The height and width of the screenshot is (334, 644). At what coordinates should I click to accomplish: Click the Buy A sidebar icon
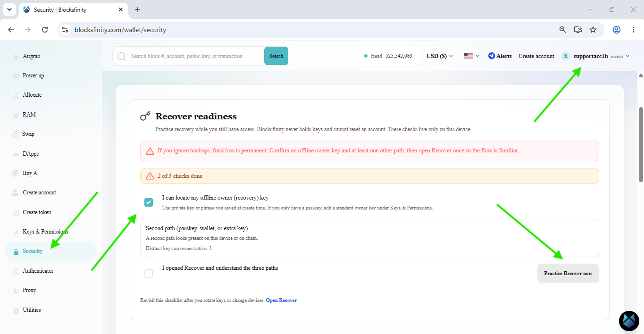(16, 173)
